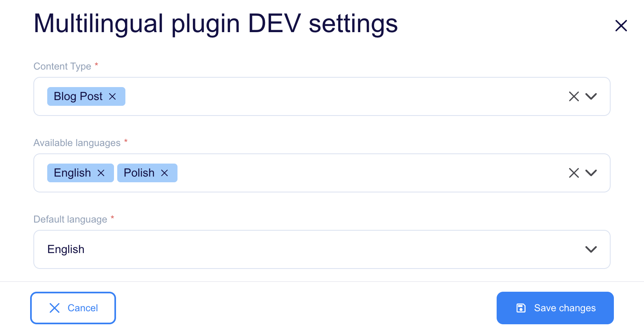Click the X icon inside Cancel button
Screen dimensions: 644x332
55,308
